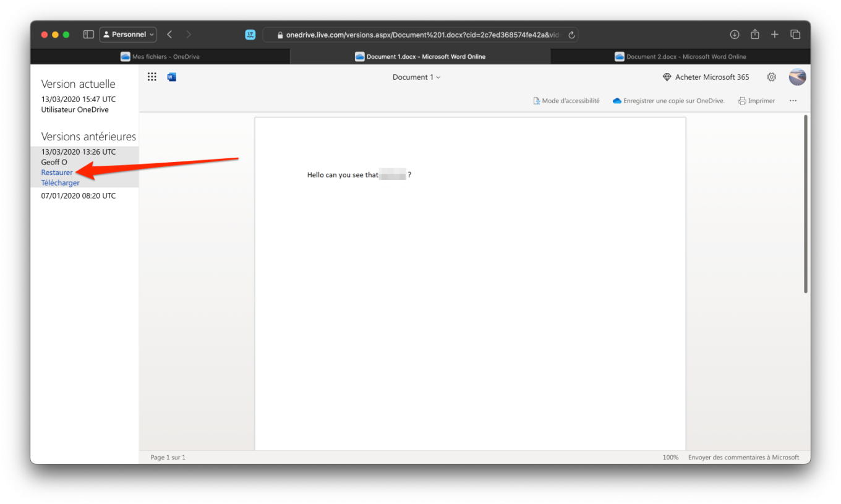Click Envoyer des commentaires à Microsoft
841x504 pixels.
[x=744, y=458]
